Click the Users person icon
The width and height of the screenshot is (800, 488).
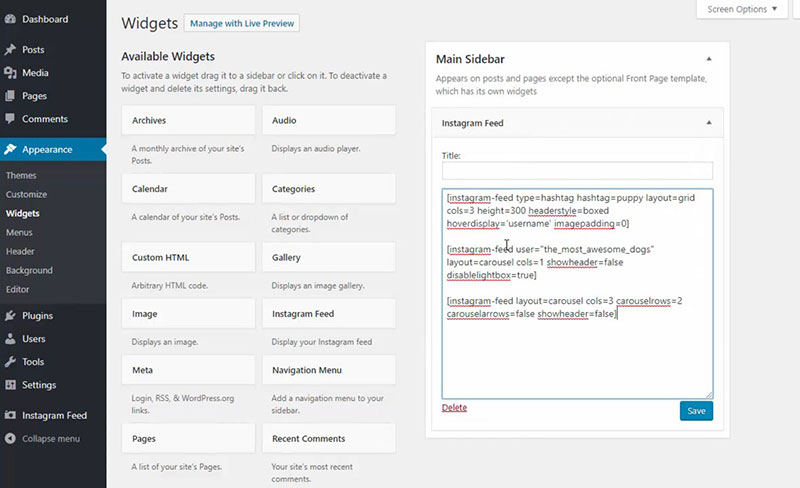[10, 338]
